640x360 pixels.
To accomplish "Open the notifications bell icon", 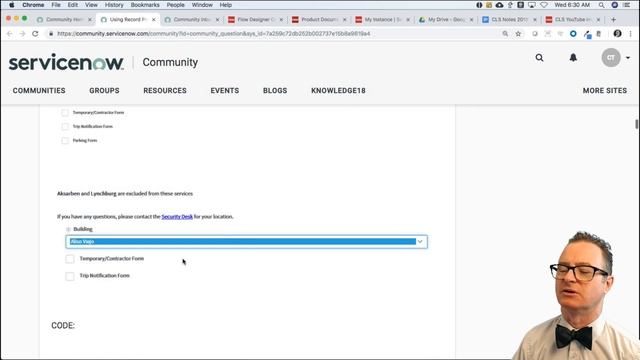I will pyautogui.click(x=573, y=58).
